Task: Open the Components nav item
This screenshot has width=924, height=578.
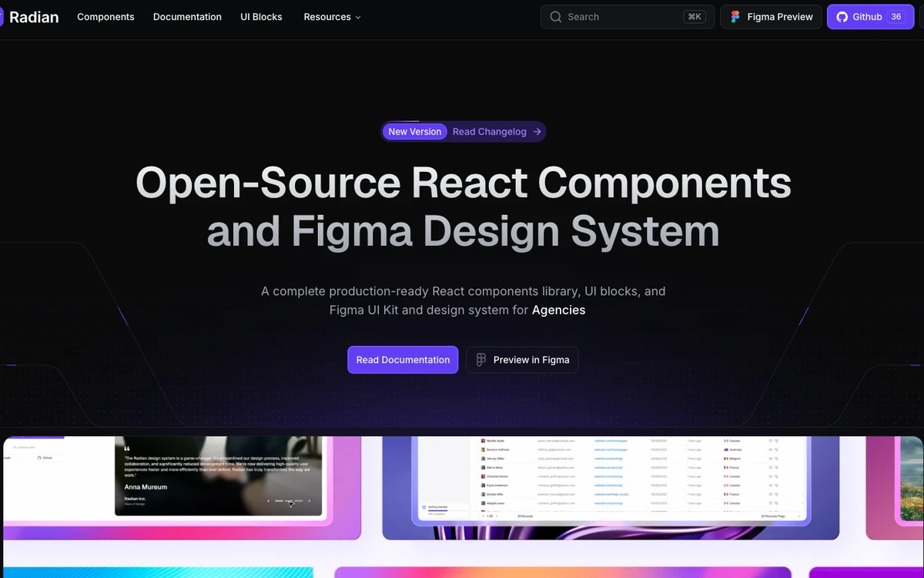Action: pos(105,17)
